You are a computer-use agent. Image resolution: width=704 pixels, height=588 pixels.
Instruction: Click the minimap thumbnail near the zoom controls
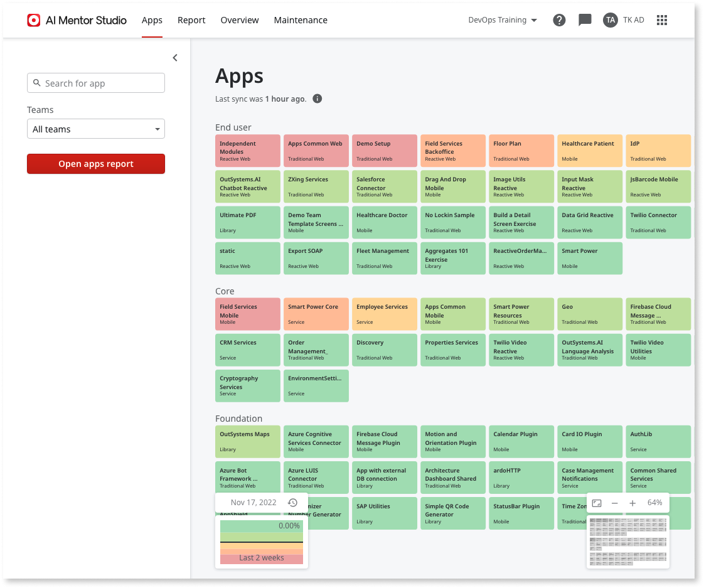point(627,541)
